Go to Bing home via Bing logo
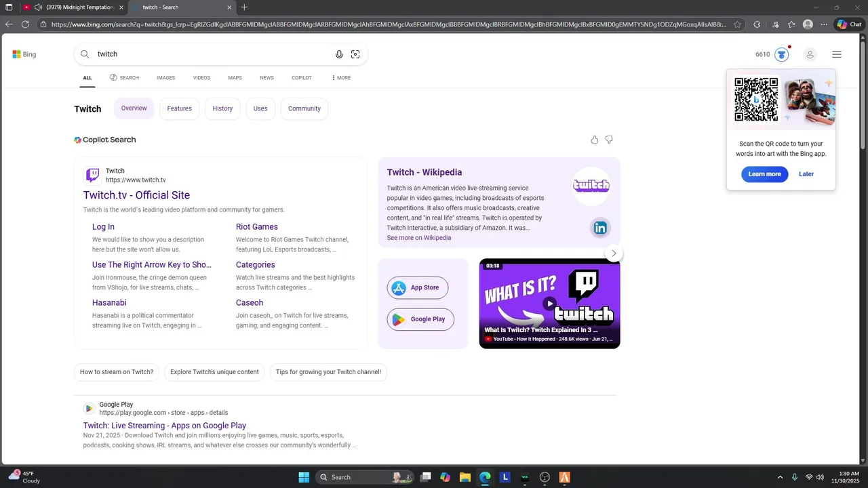The image size is (868, 488). point(24,54)
